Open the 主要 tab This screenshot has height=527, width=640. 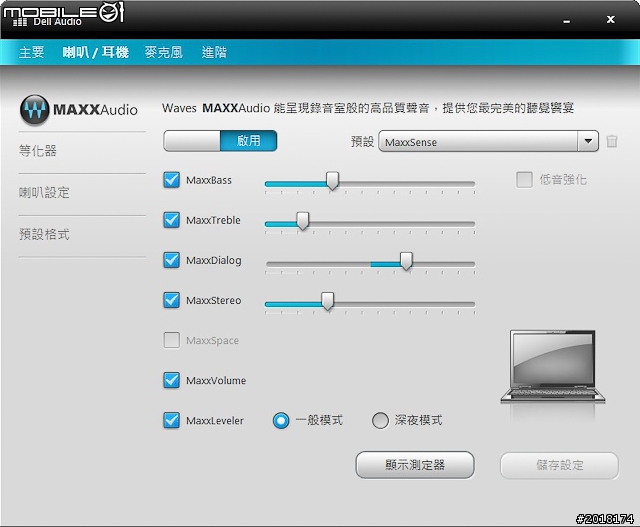[x=31, y=52]
